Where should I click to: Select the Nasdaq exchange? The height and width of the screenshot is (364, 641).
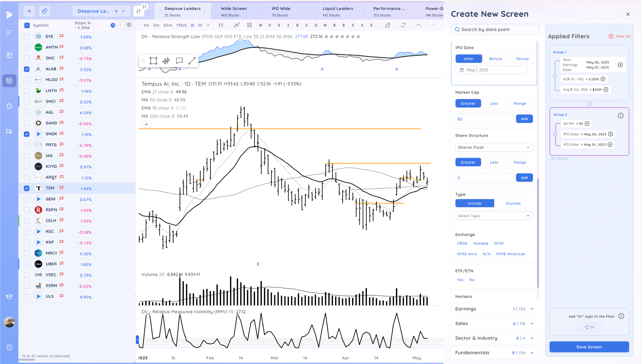click(481, 243)
